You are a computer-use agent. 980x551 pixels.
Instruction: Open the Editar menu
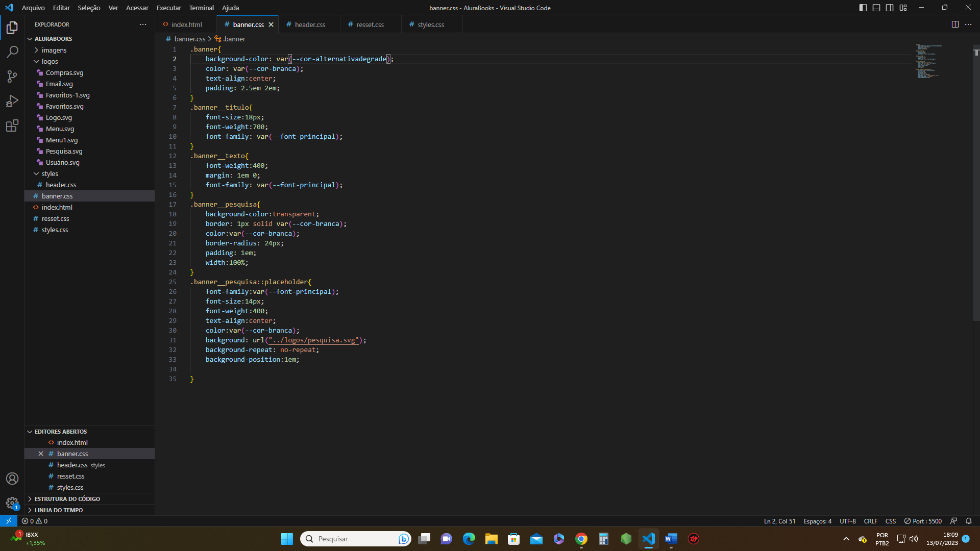61,8
